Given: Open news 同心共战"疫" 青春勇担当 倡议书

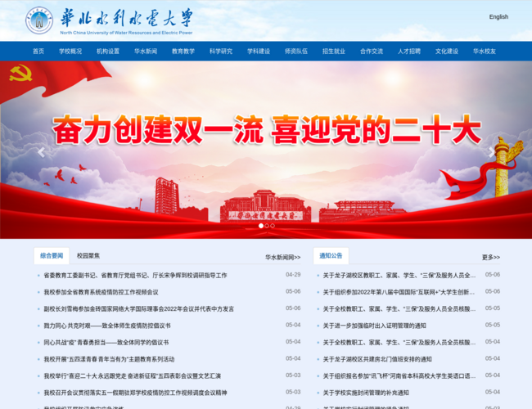Looking at the screenshot, I should pos(106,343).
